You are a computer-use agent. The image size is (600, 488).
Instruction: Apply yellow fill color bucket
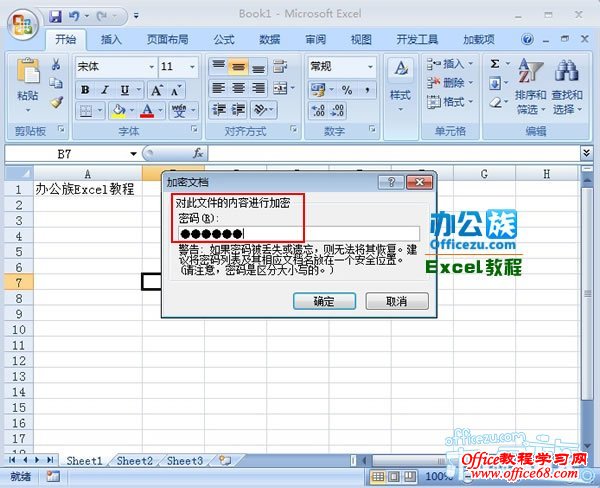pyautogui.click(x=119, y=111)
